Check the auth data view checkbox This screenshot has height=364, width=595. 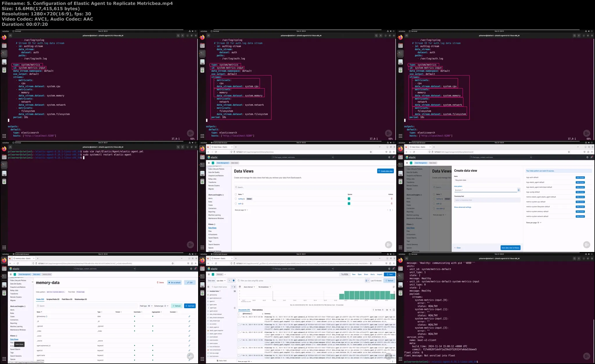236,203
